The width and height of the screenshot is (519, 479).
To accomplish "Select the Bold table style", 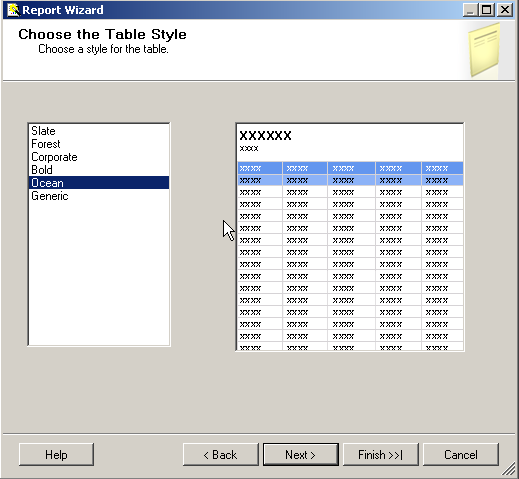I will tap(99, 170).
